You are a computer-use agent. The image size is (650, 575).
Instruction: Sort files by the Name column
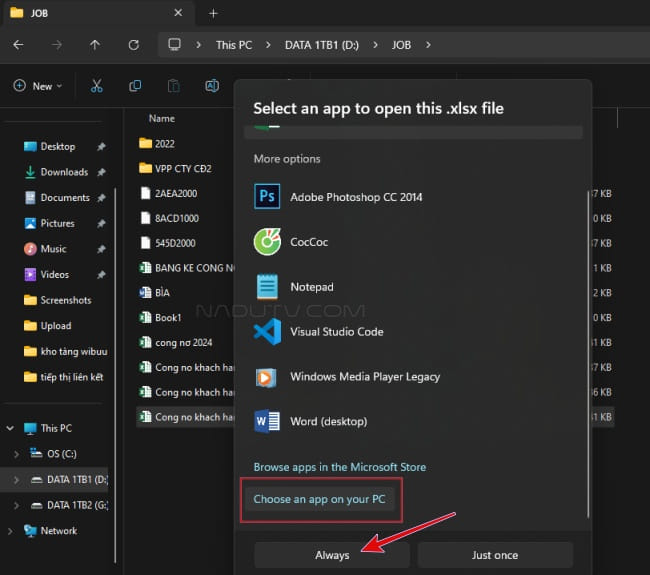(x=162, y=119)
